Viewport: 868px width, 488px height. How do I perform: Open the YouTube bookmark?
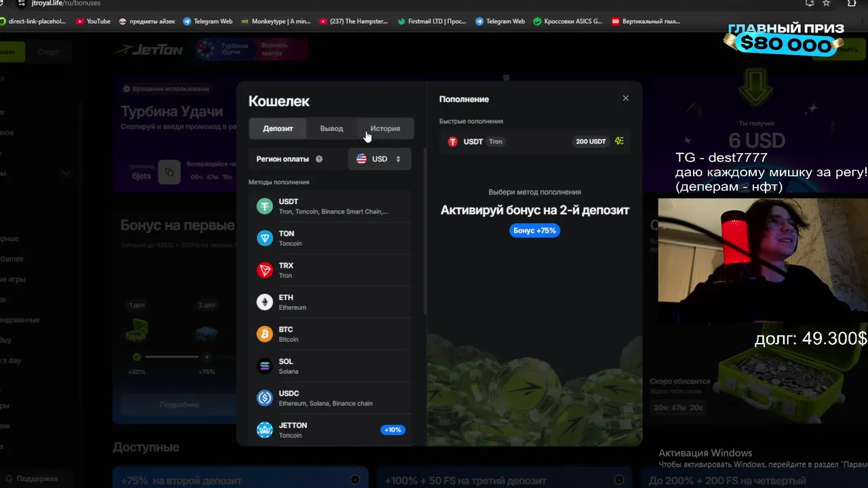click(x=93, y=21)
